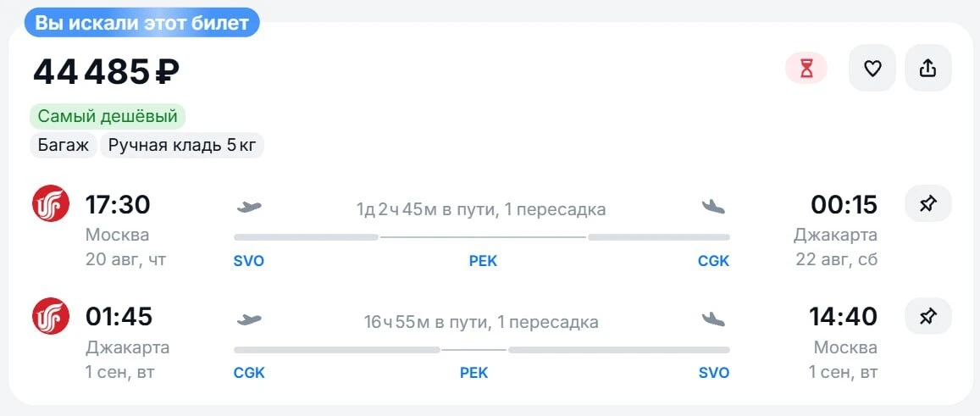Click 'Вы искали этот билет' blue label
This screenshot has width=980, height=416.
pos(141,23)
